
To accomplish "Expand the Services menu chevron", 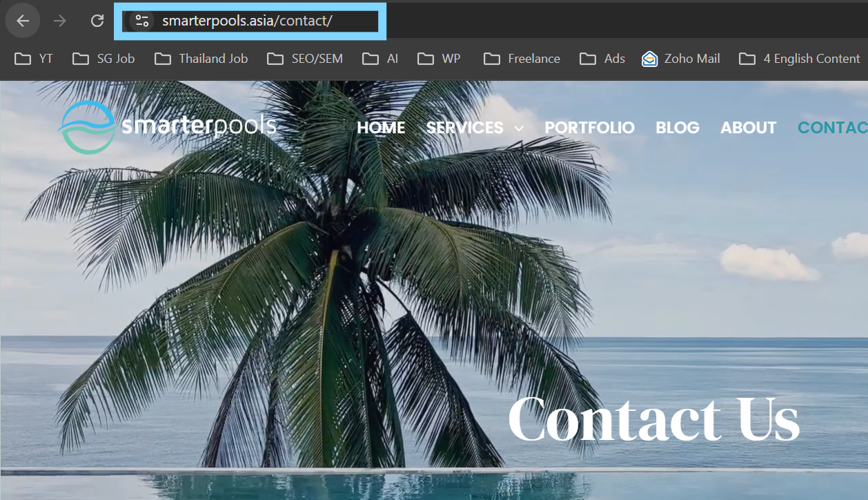I will pos(519,128).
